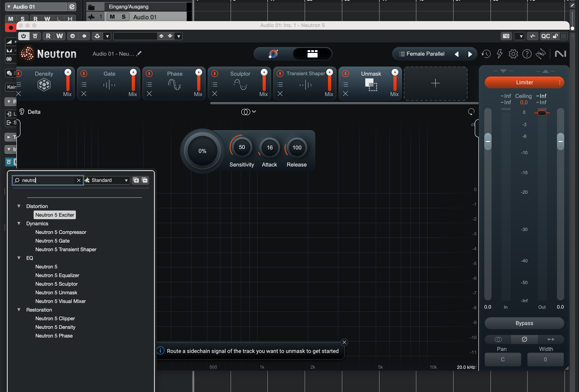Select Neutron 5 Unmask in the EQ list

click(x=56, y=292)
